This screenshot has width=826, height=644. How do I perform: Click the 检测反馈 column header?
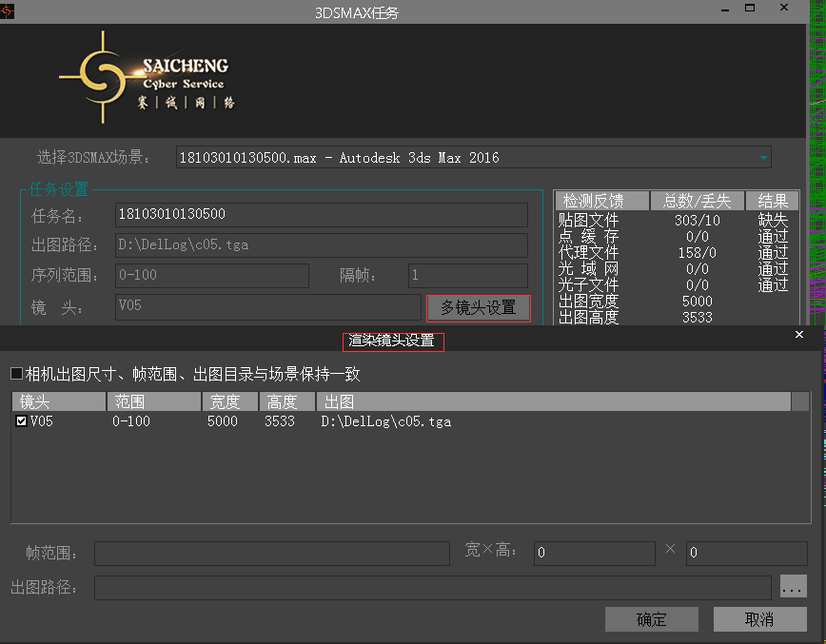pyautogui.click(x=601, y=201)
